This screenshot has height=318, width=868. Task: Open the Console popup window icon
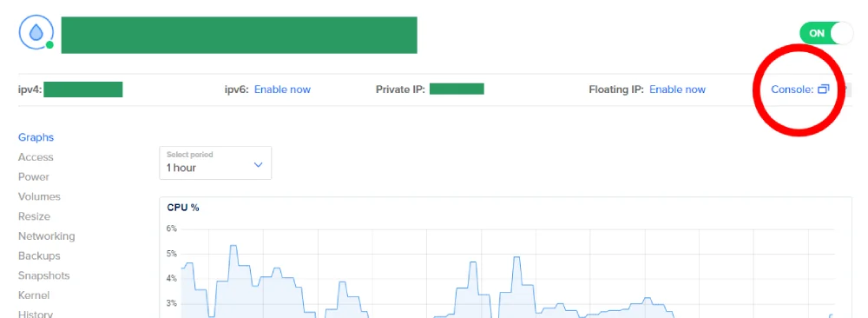[824, 89]
